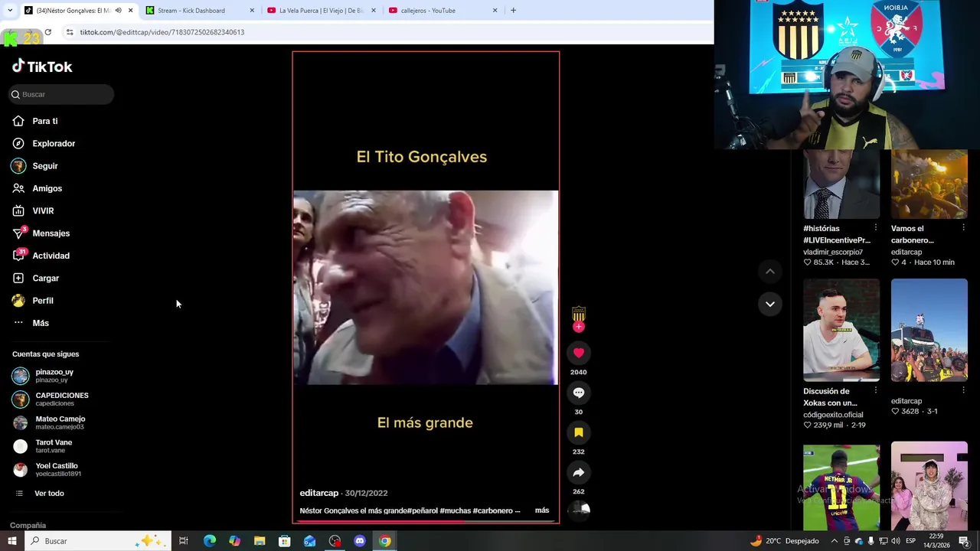Open options for #histórias video
980x551 pixels.
coord(876,228)
